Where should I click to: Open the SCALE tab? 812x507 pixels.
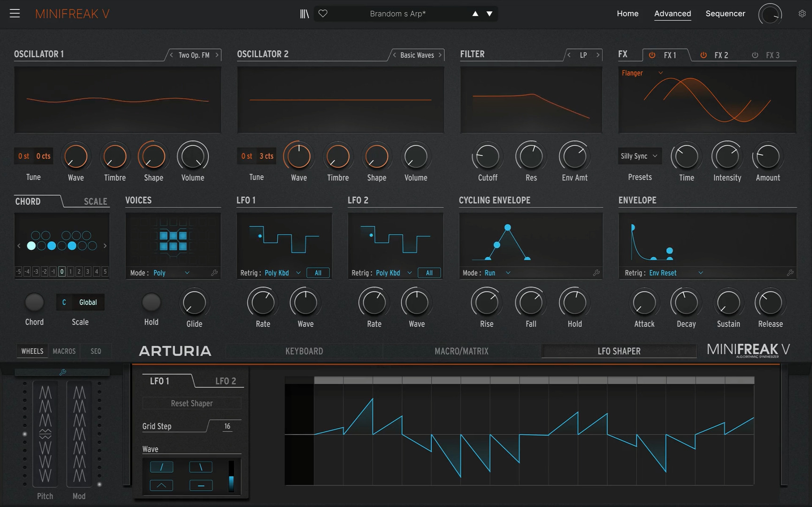[x=95, y=201]
